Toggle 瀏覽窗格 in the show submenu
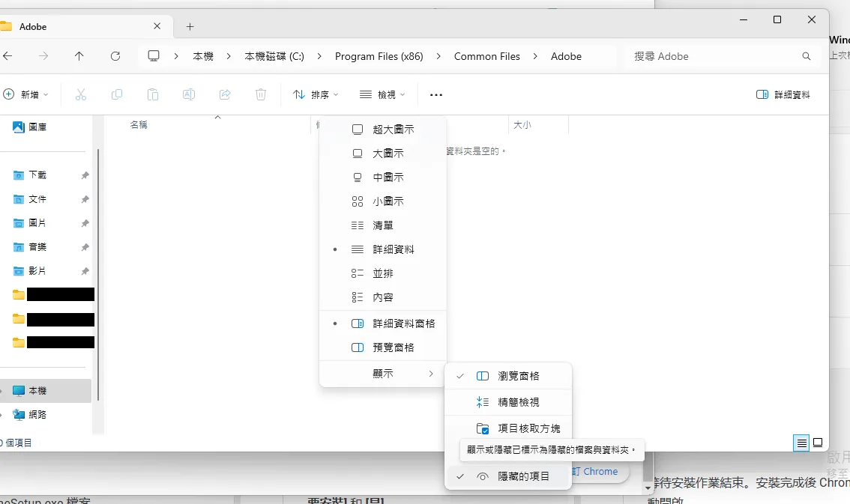Viewport: 850px width, 504px height. (508, 376)
